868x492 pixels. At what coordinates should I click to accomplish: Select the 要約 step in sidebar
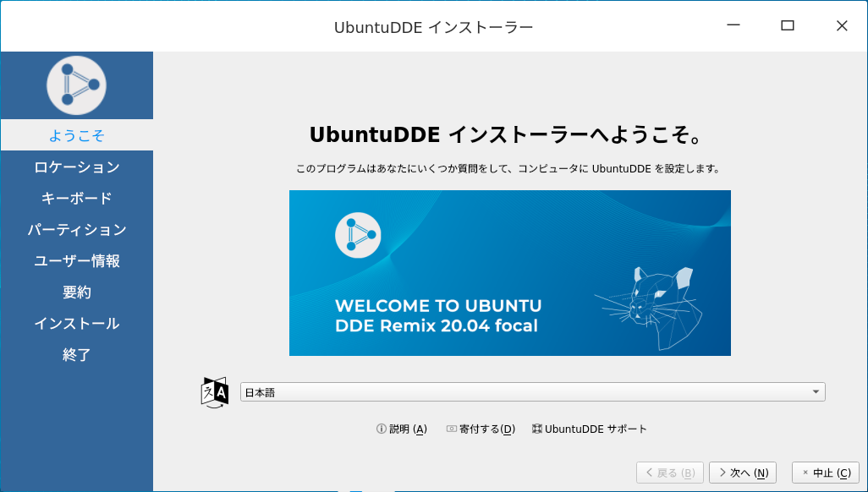[x=77, y=292]
